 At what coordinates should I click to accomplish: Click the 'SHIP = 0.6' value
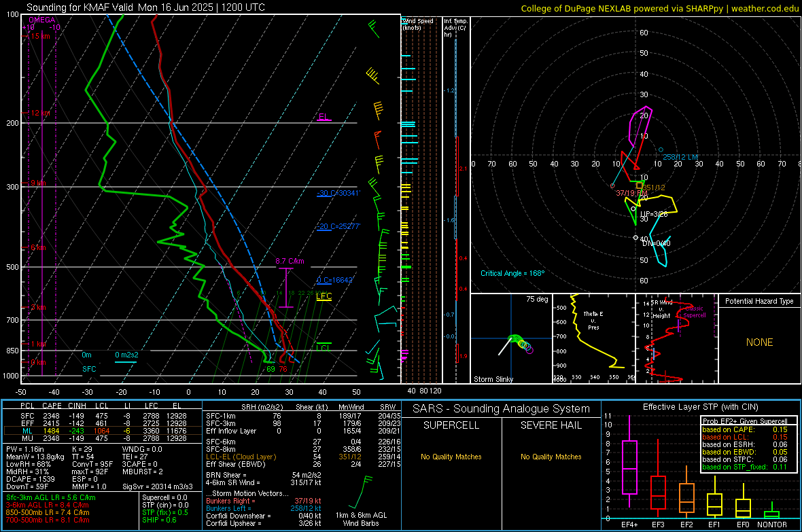click(x=159, y=520)
